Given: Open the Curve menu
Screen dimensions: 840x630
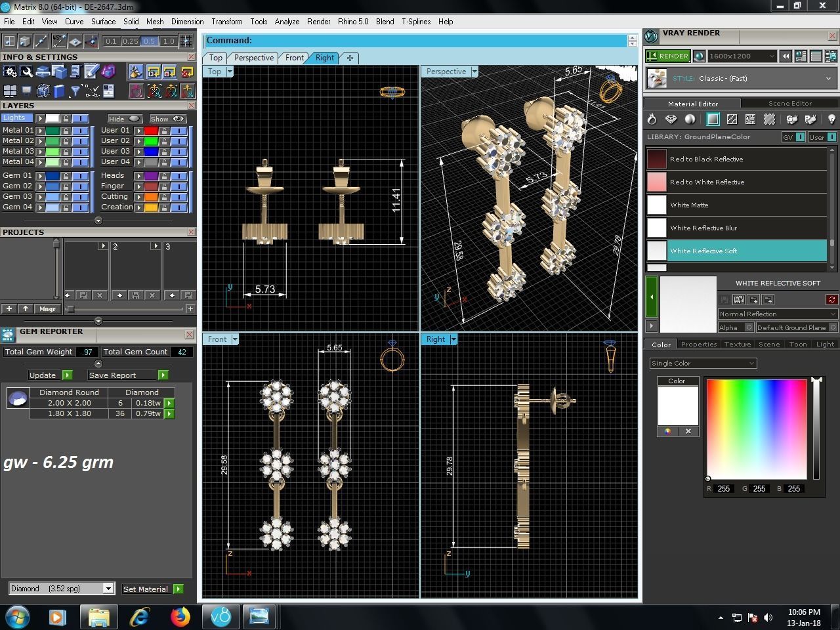Looking at the screenshot, I should (x=74, y=22).
